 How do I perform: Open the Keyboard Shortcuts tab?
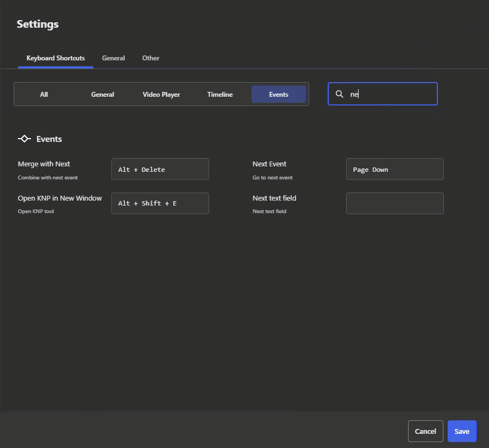point(55,58)
